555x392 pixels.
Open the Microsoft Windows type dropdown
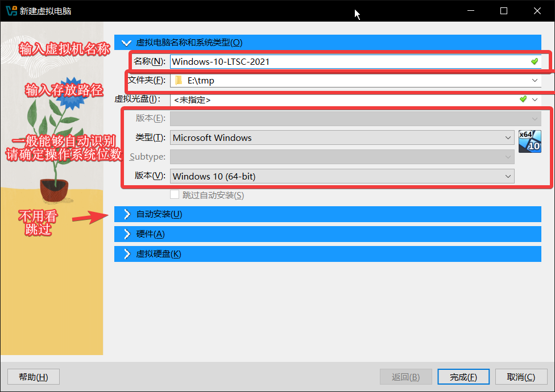(x=508, y=137)
